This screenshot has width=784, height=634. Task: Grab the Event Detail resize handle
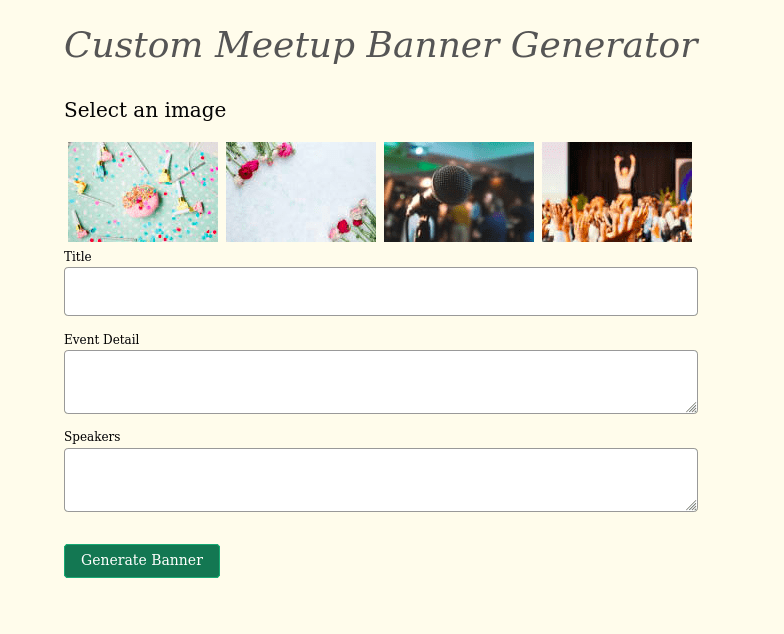click(691, 407)
